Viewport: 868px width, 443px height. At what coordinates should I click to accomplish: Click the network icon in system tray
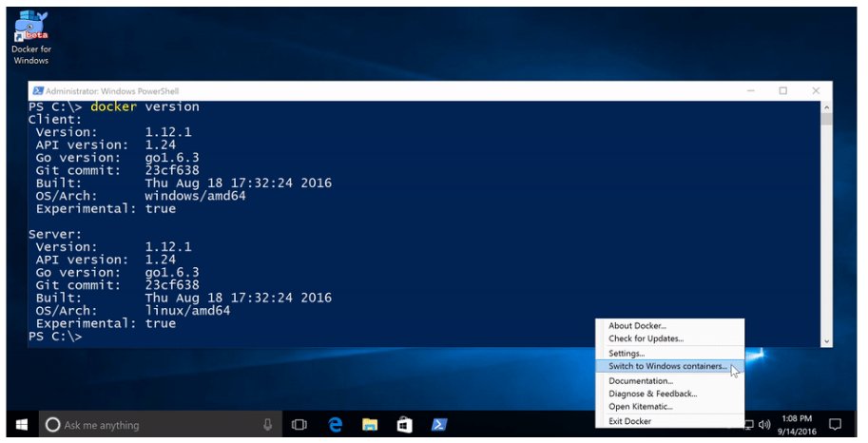(x=749, y=425)
